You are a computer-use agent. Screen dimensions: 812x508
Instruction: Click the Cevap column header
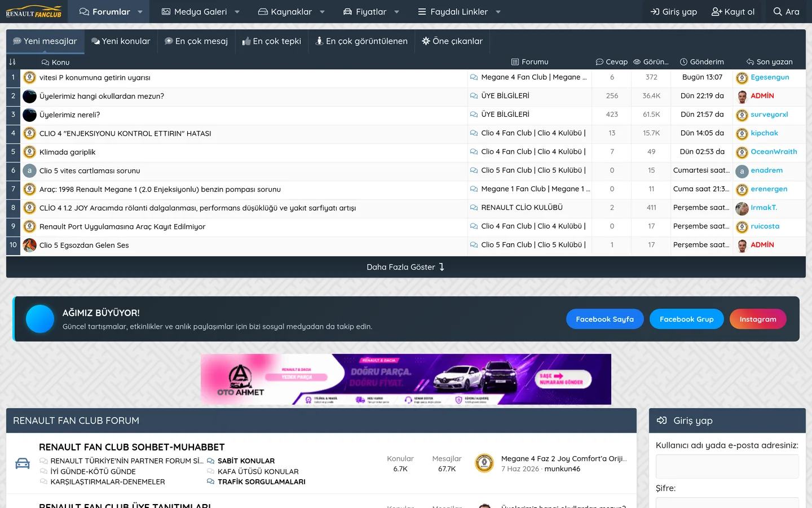point(612,62)
